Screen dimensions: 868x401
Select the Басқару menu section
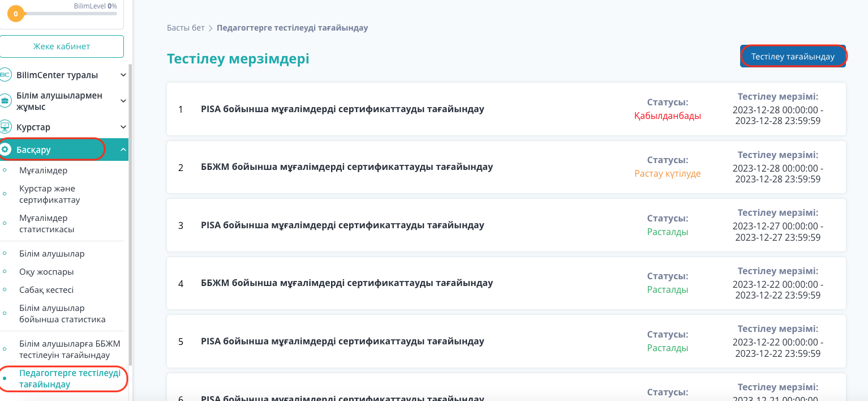64,150
